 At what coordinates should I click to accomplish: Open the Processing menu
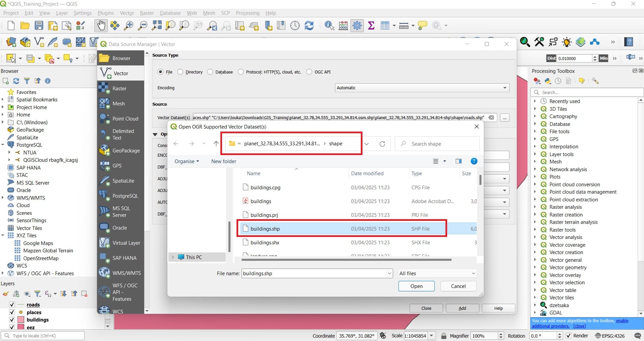(x=248, y=13)
